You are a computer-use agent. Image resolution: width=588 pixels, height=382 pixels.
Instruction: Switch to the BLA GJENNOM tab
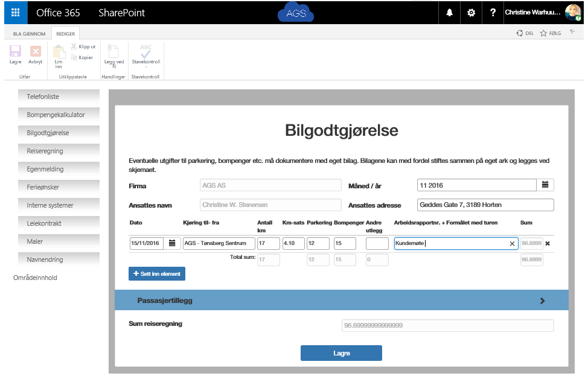[29, 34]
